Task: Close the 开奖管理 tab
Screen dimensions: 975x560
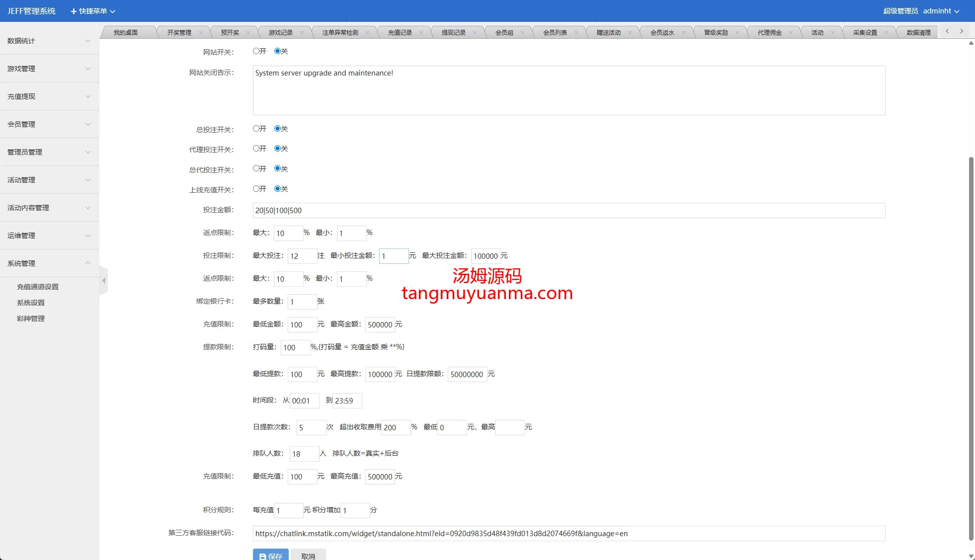Action: (200, 33)
